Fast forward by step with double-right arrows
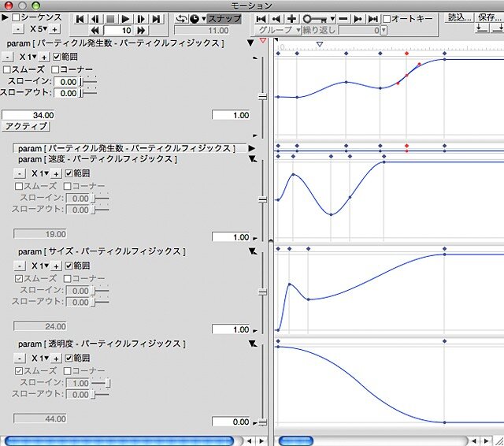 pos(141,31)
